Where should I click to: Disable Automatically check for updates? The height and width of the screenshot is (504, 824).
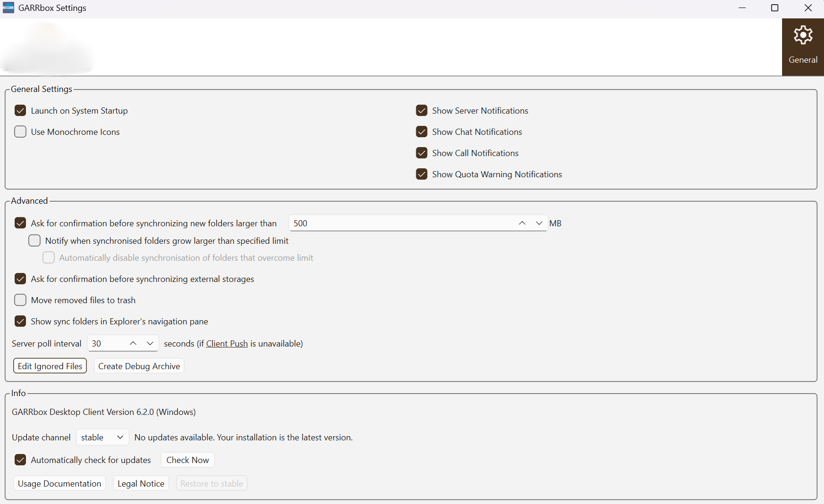[20, 460]
